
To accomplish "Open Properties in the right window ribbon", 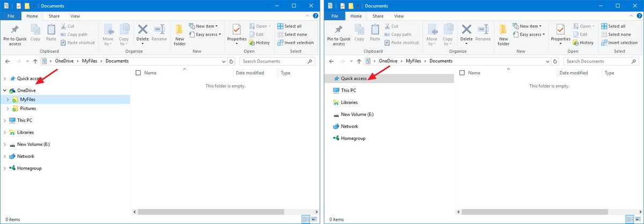I will [560, 32].
